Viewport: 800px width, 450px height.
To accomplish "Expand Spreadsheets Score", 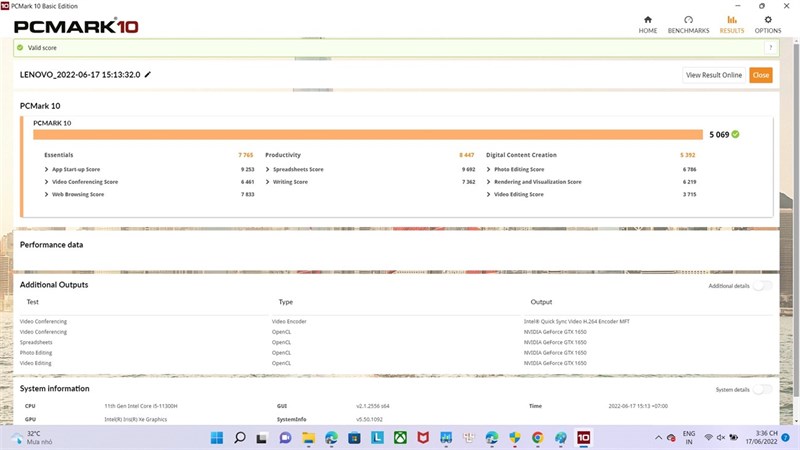I will coord(267,169).
